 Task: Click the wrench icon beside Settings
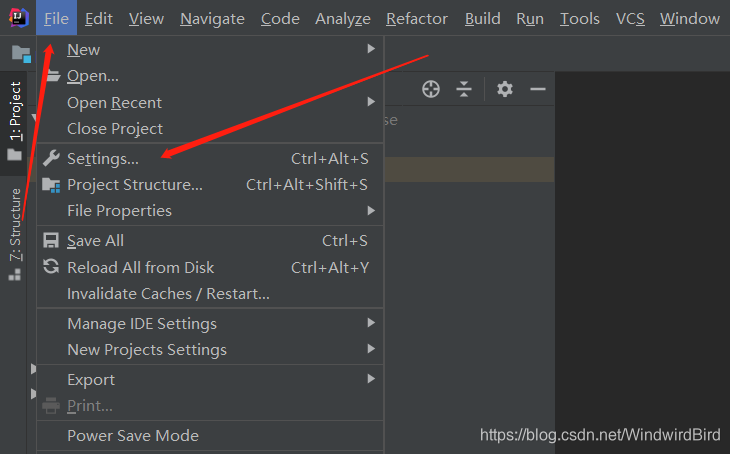[x=51, y=158]
